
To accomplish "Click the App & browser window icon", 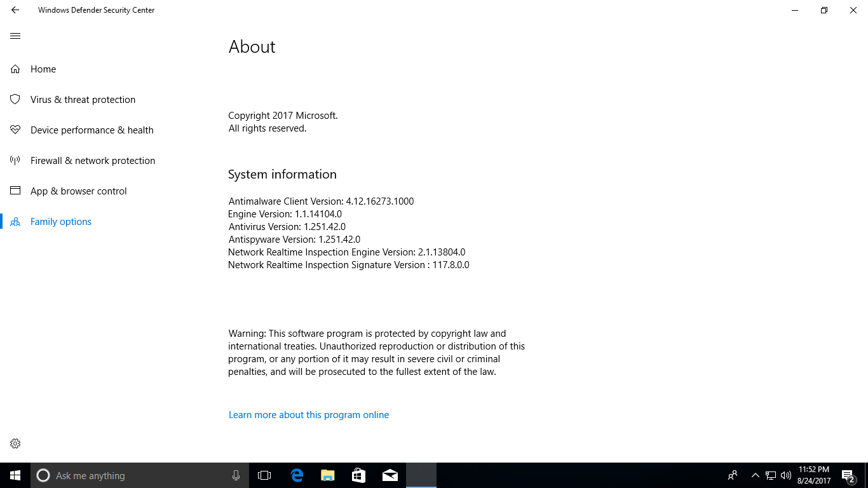I will (15, 191).
